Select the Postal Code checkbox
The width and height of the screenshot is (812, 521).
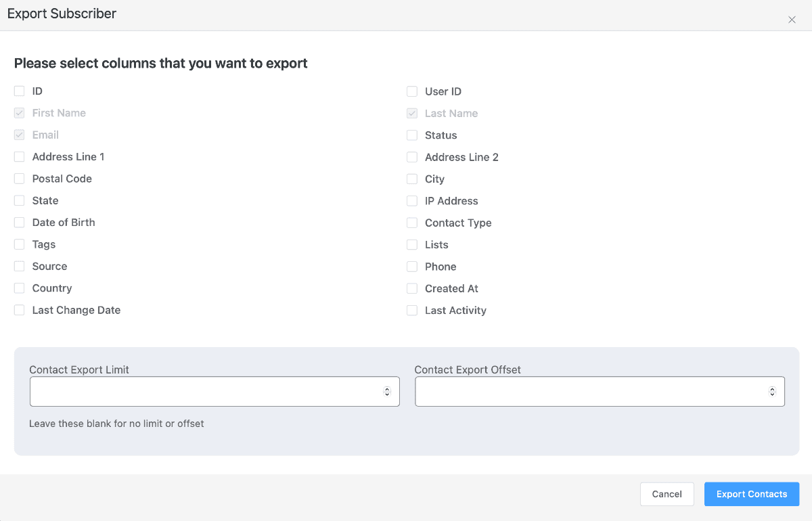tap(19, 179)
